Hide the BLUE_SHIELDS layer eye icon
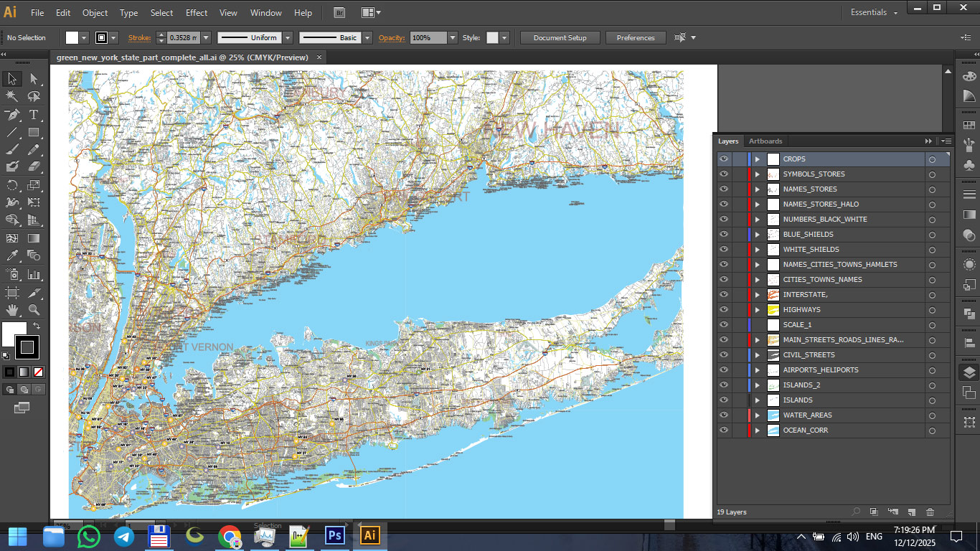Viewport: 980px width, 551px height. (x=724, y=235)
